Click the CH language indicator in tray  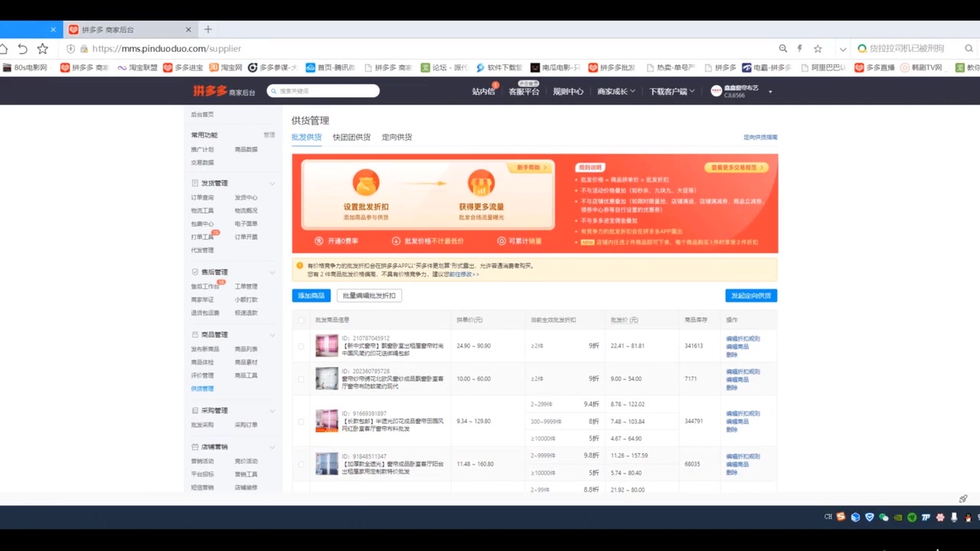(x=828, y=517)
